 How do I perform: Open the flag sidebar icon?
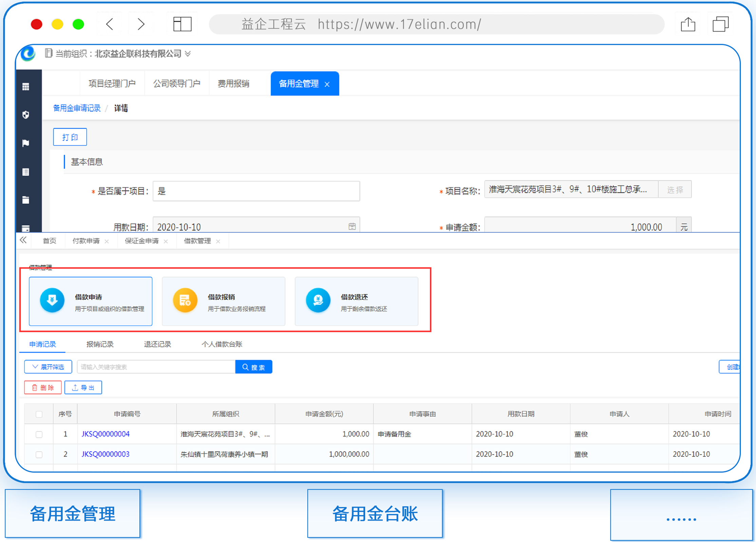tap(26, 143)
